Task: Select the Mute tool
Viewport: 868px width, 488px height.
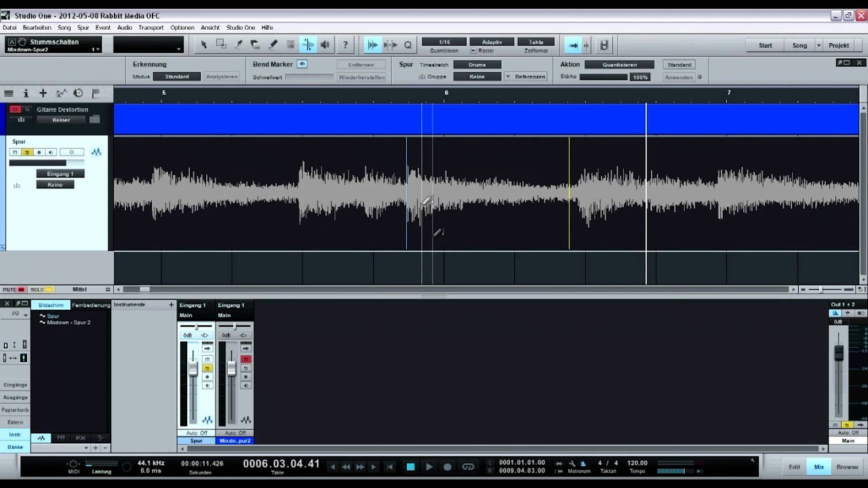Action: pos(291,45)
